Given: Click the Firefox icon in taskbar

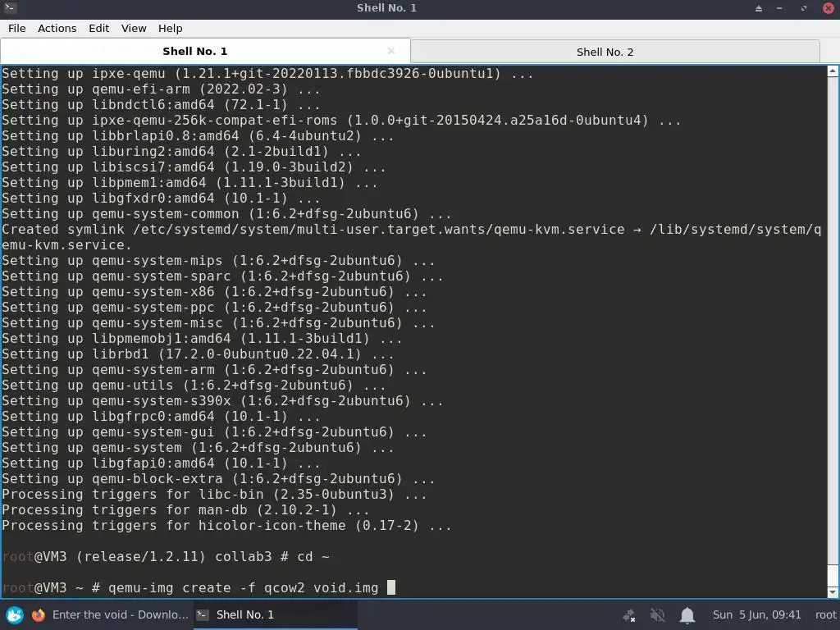Looking at the screenshot, I should 39,615.
